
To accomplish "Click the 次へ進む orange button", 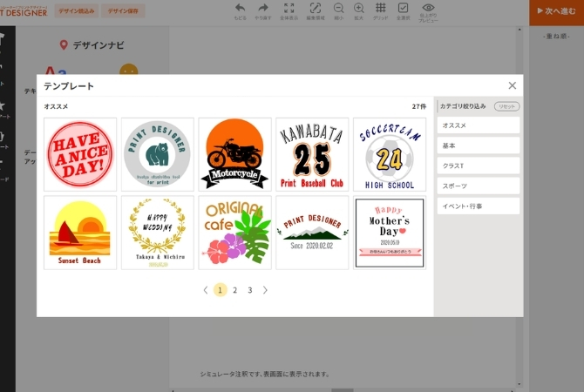I will [556, 10].
